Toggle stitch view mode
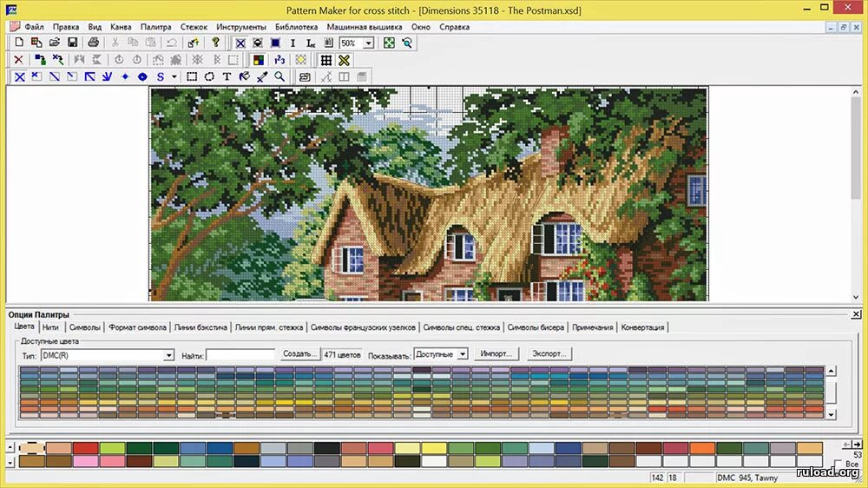Screen dimensions: 868x488 (x=240, y=43)
